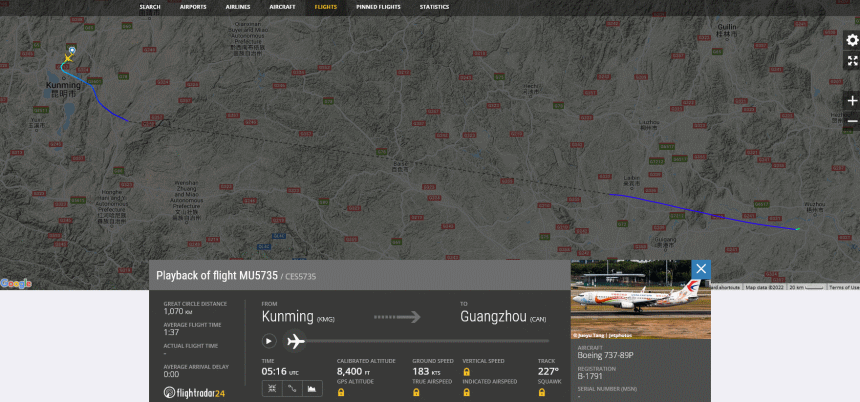This screenshot has height=402, width=860.
Task: Click the Google logo on the map
Action: tap(16, 283)
